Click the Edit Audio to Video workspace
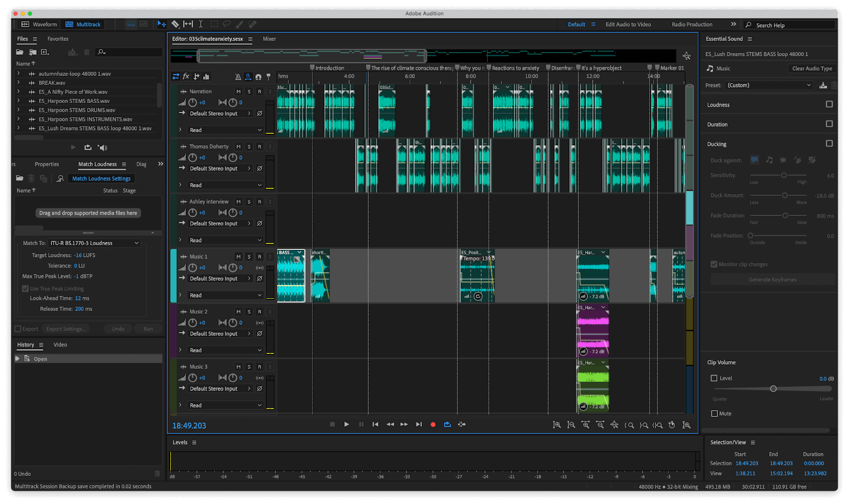Image resolution: width=849 pixels, height=504 pixels. click(x=628, y=24)
